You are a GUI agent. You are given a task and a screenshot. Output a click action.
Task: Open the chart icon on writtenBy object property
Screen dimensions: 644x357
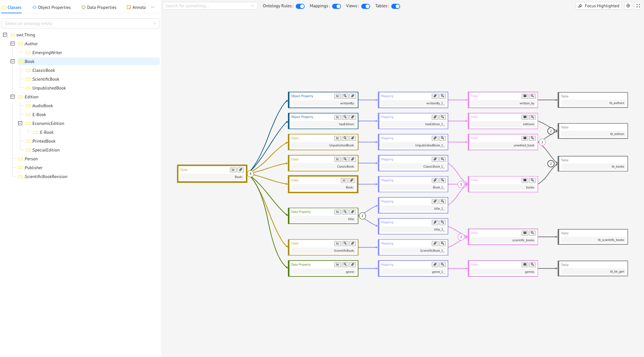pos(337,96)
